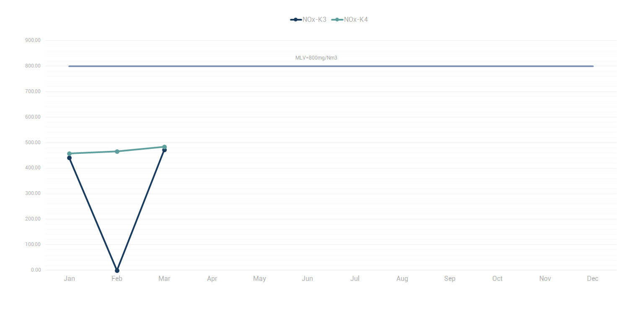Select the 0.00 y-axis value

click(36, 270)
